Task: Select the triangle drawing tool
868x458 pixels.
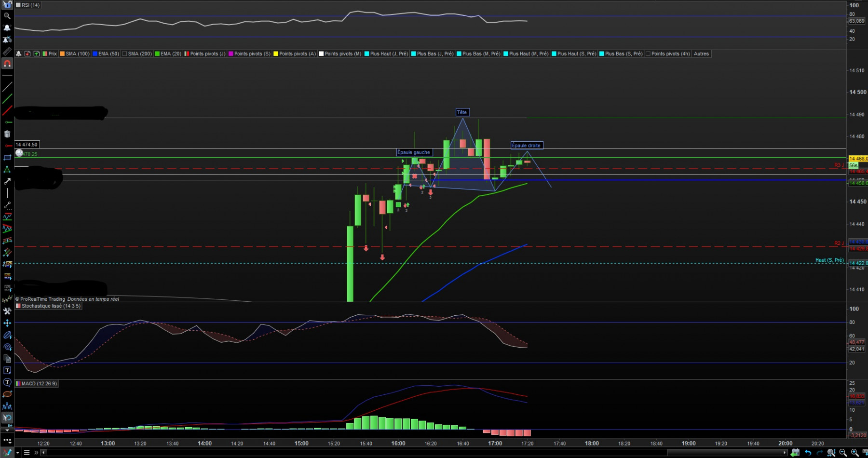Action: point(7,170)
